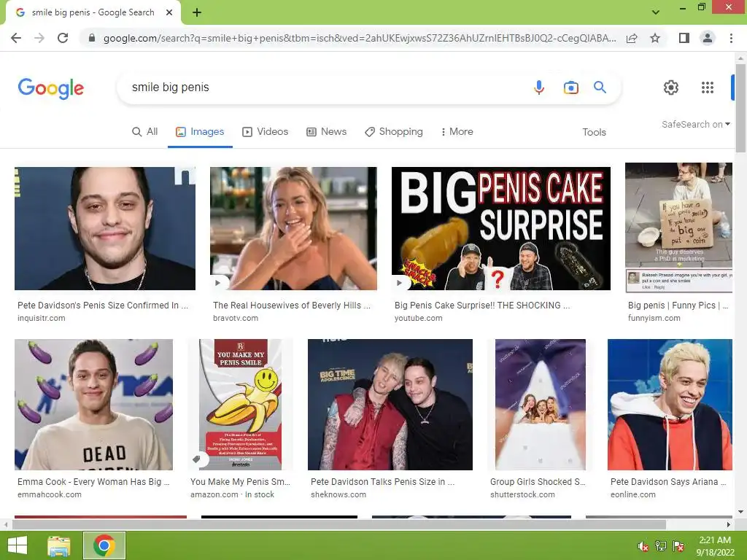Click the Action Center flag tray icon
The height and width of the screenshot is (560, 747).
(x=678, y=547)
